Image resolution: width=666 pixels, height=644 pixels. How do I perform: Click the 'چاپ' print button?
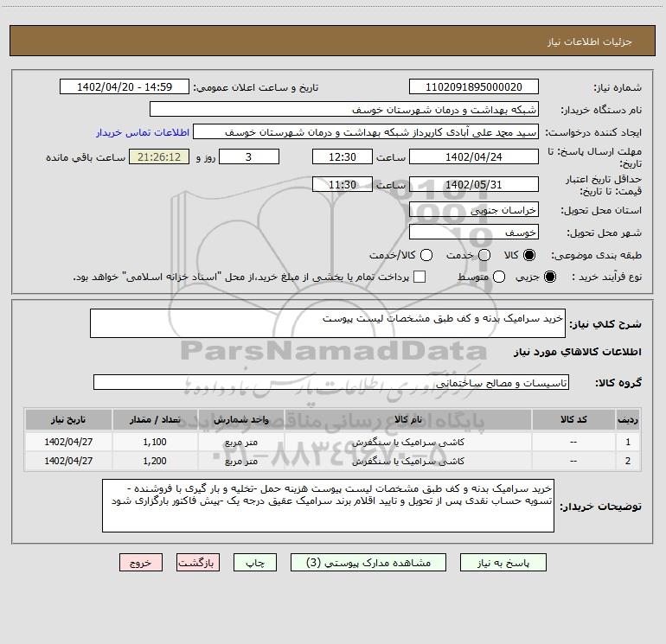click(x=255, y=563)
